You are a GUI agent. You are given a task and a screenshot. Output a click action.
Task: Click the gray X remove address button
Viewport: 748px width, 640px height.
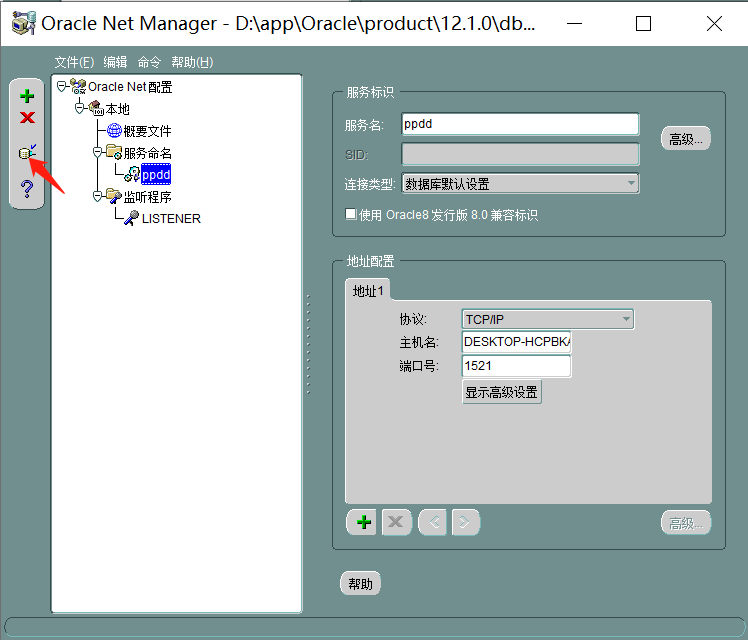(396, 522)
